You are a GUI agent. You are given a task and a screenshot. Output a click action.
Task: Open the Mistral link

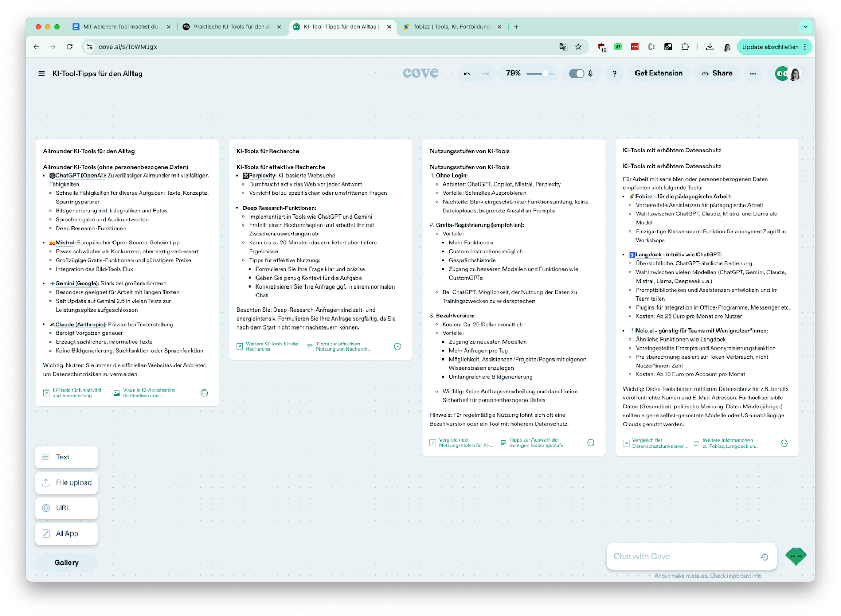[x=65, y=243]
